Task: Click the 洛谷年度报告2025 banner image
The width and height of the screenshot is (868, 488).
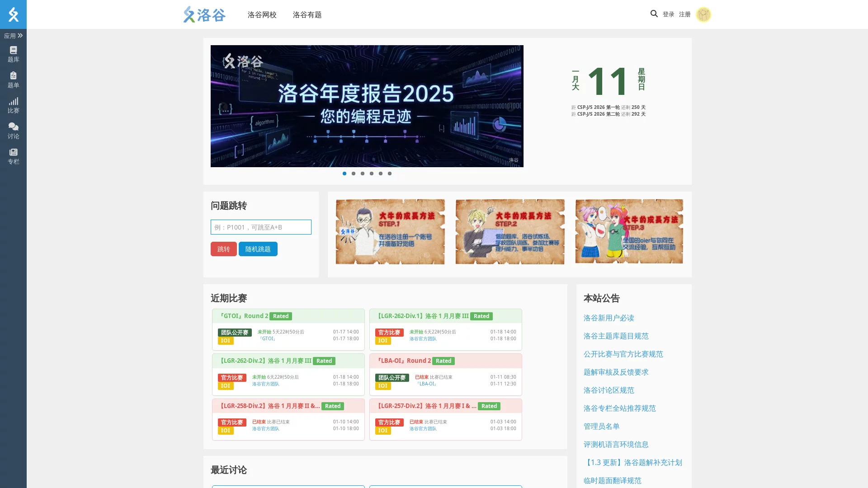Action: point(367,106)
